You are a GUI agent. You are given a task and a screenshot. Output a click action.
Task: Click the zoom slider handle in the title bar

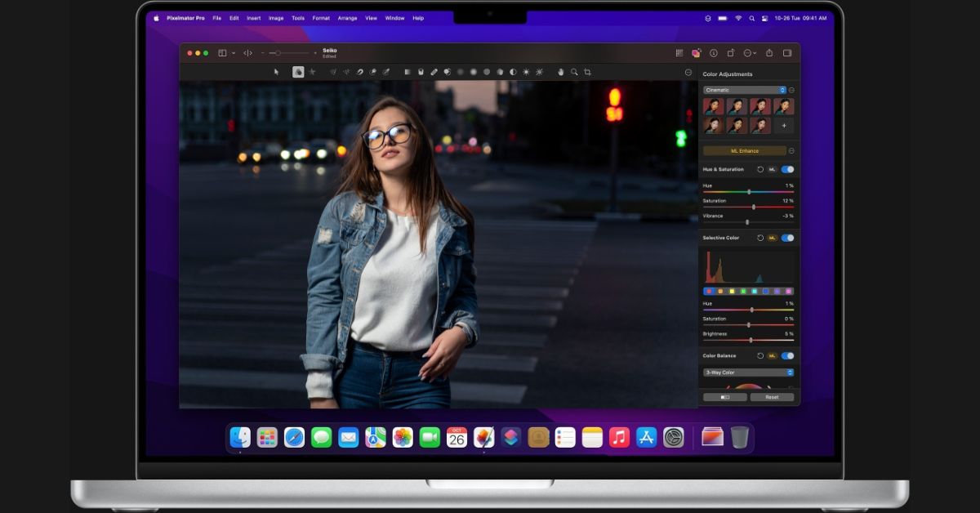pos(278,53)
